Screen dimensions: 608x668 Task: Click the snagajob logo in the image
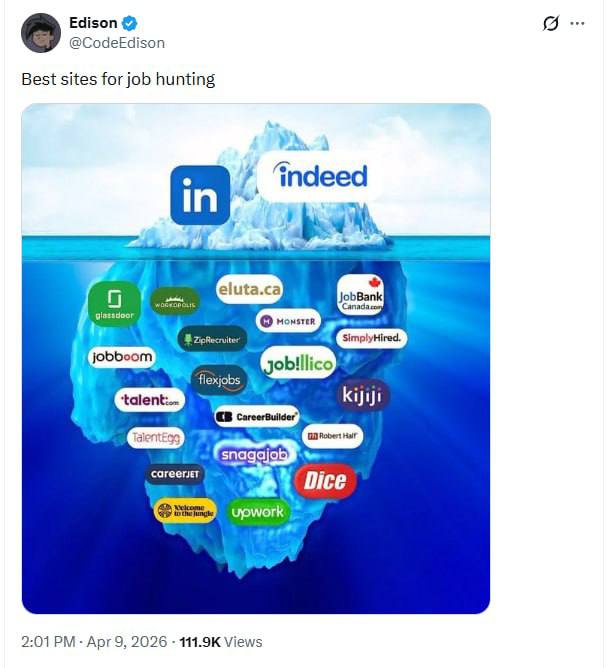254,454
